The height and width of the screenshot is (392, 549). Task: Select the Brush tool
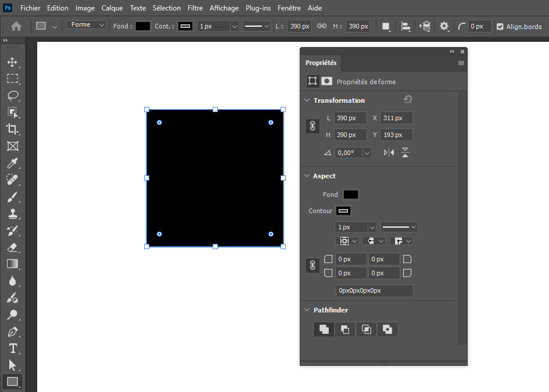pyautogui.click(x=12, y=197)
